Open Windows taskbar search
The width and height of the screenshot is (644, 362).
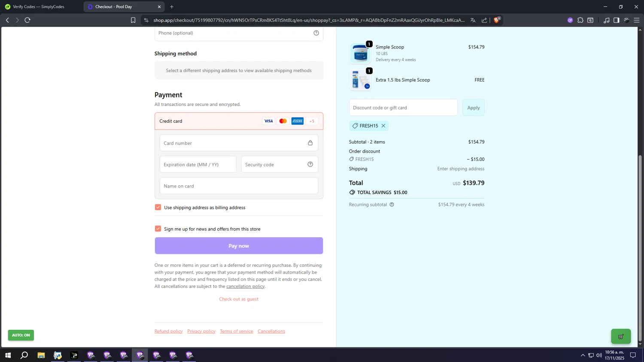[24, 355]
